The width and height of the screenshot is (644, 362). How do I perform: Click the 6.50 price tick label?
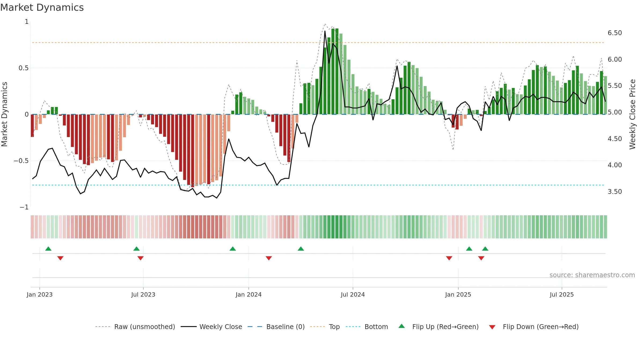tap(615, 33)
